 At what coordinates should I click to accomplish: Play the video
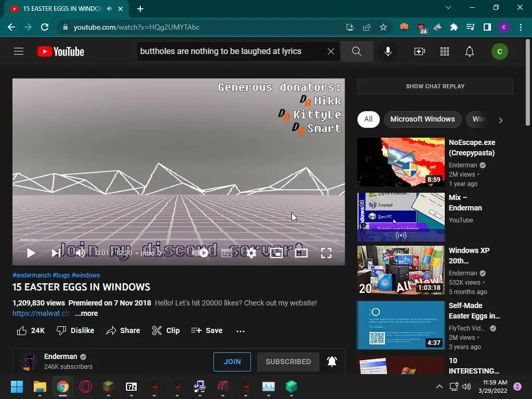tap(31, 253)
